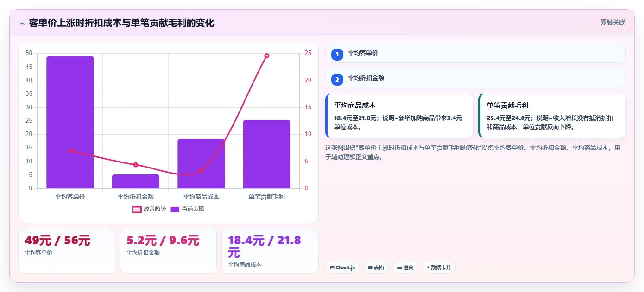Click the line point above 单笔贡献毛利

point(267,56)
